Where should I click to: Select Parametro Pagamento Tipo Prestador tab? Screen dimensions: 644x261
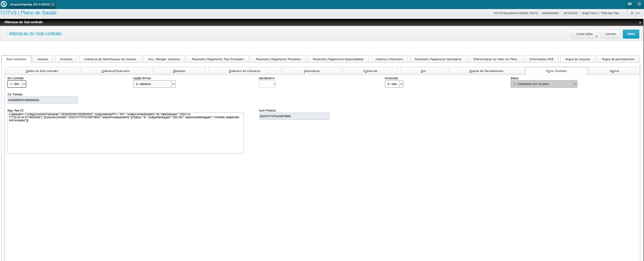point(218,59)
